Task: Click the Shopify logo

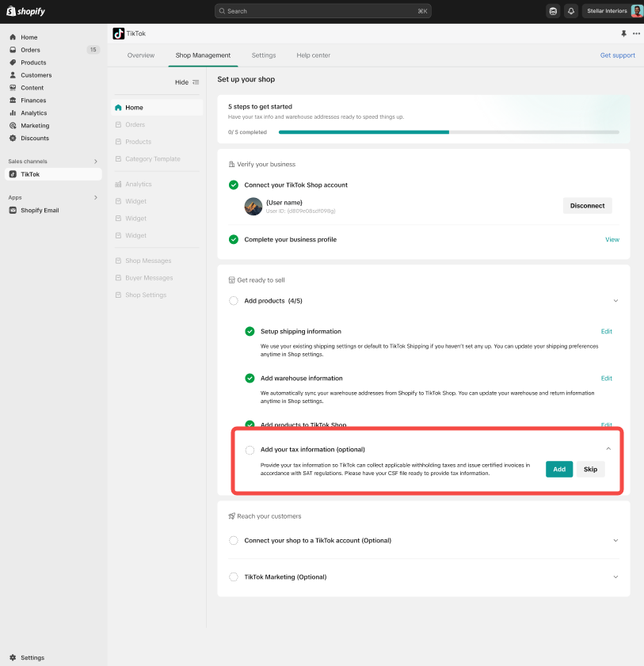Action: click(x=28, y=11)
